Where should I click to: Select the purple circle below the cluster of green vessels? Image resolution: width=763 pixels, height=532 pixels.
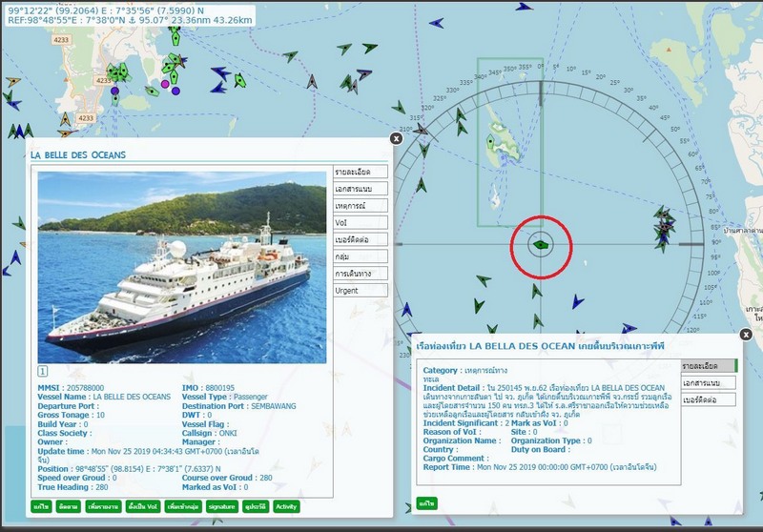point(114,91)
